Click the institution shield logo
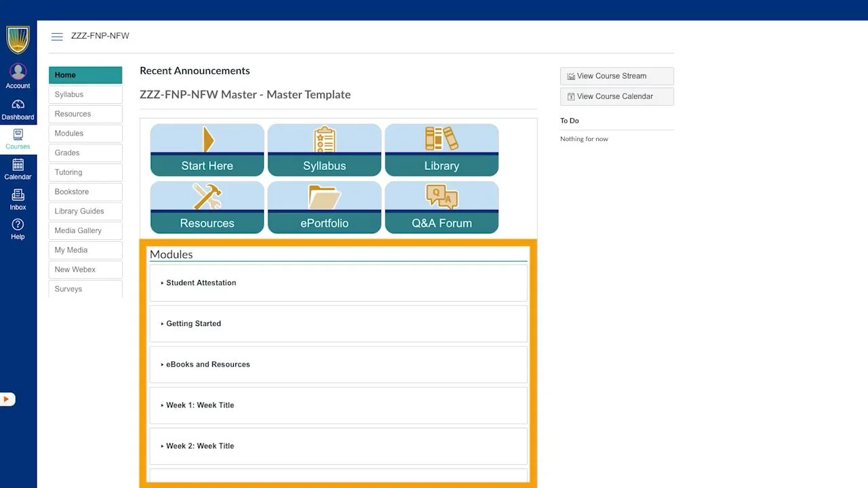The image size is (868, 488). [x=18, y=40]
